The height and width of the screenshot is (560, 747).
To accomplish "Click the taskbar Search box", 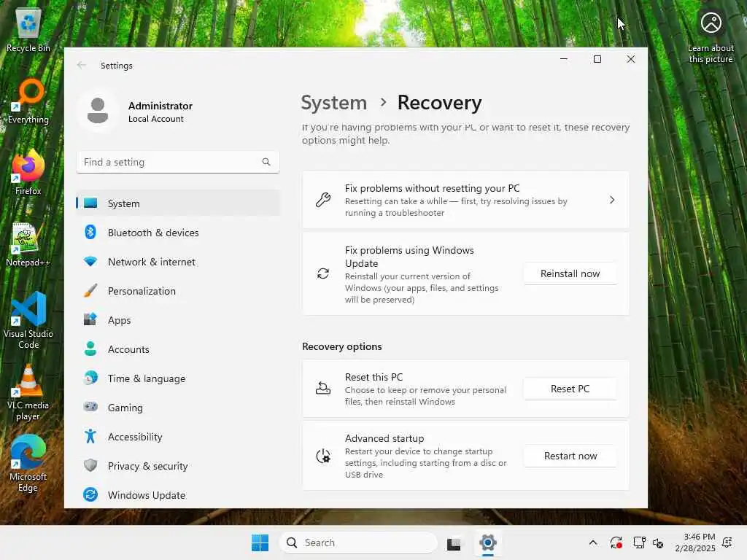I will pyautogui.click(x=359, y=542).
